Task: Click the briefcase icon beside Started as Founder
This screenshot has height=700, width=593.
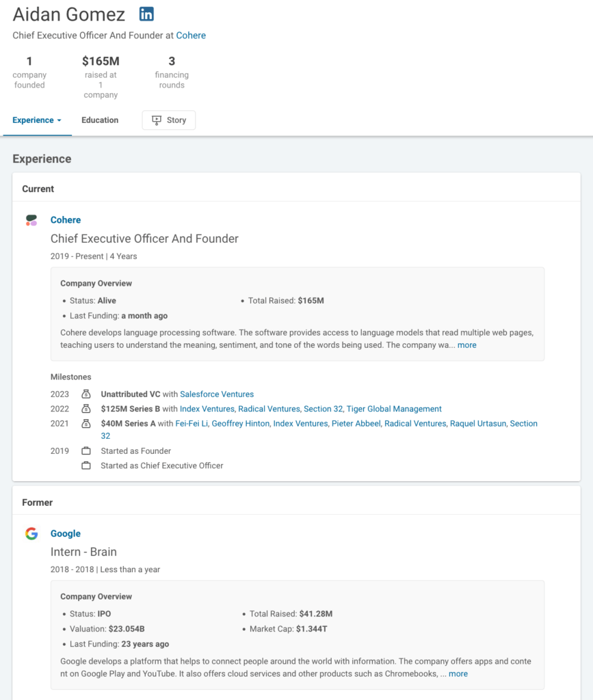Action: tap(86, 451)
